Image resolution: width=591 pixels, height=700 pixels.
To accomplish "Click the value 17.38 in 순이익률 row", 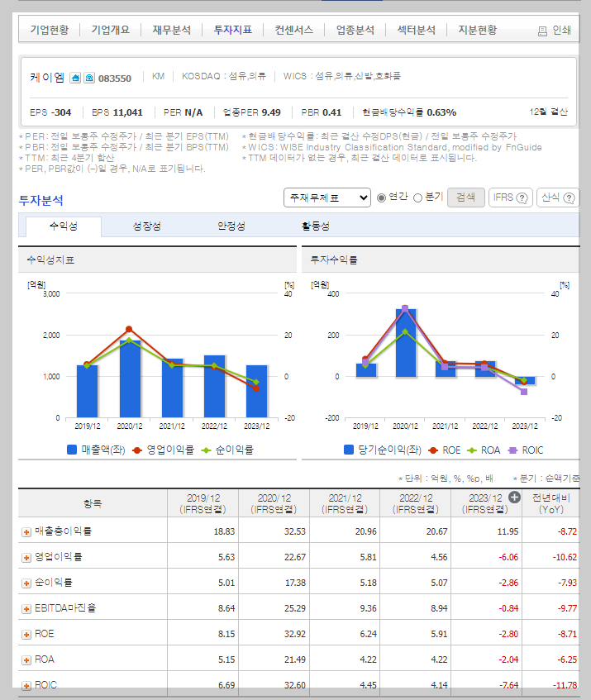I will [x=295, y=583].
